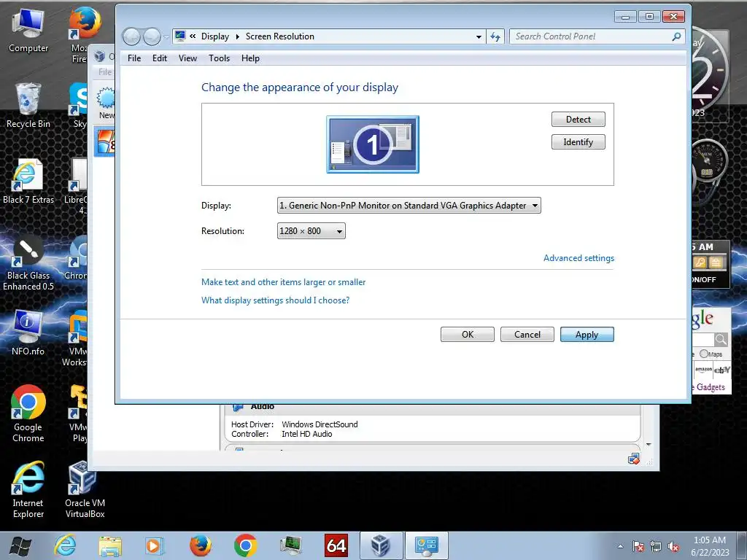Viewport: 747px width, 560px height.
Task: Launch Chrome from the taskbar
Action: coord(245,545)
